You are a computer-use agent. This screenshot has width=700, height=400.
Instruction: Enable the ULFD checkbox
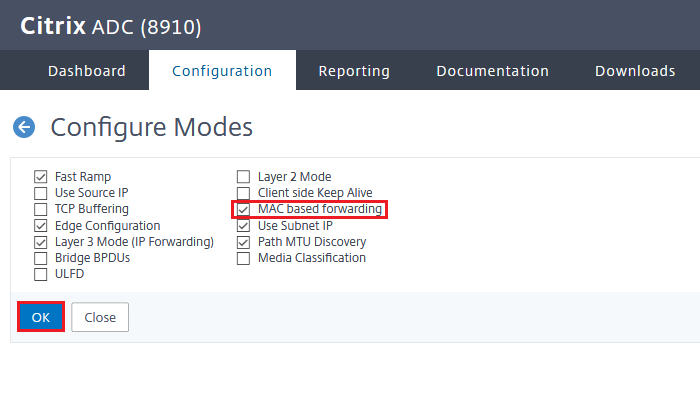[x=41, y=274]
